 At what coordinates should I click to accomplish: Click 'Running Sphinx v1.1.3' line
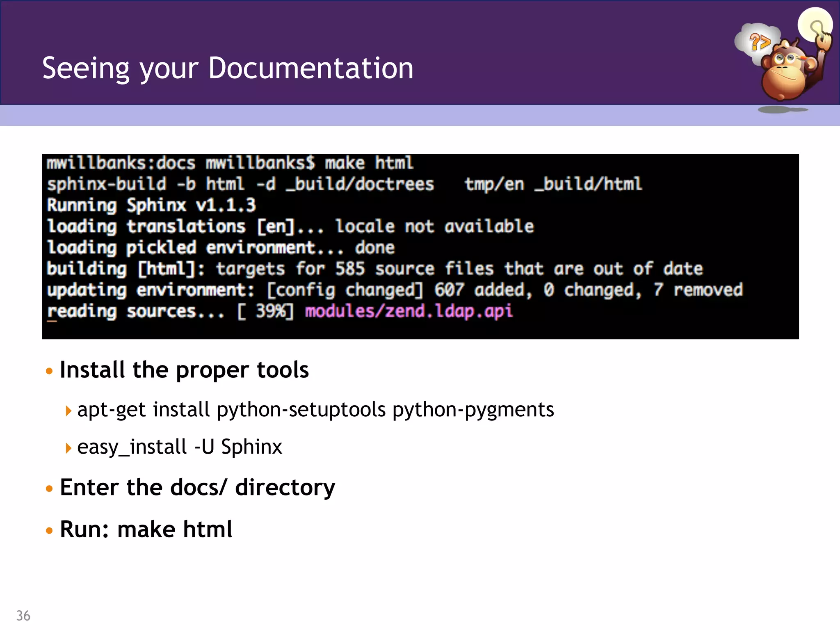151,205
